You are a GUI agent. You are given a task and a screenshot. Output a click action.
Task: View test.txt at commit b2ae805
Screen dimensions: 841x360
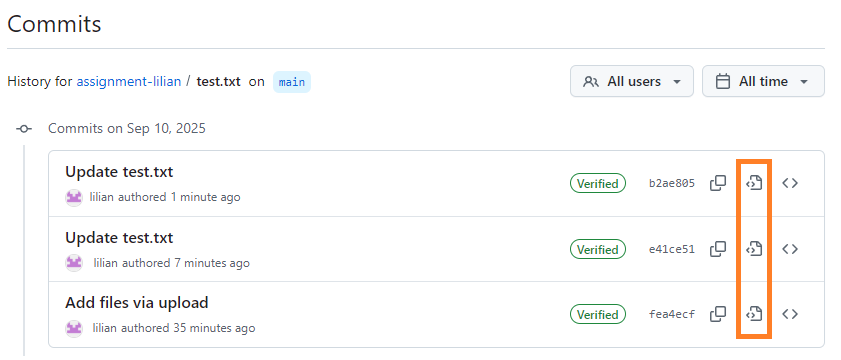click(x=754, y=183)
